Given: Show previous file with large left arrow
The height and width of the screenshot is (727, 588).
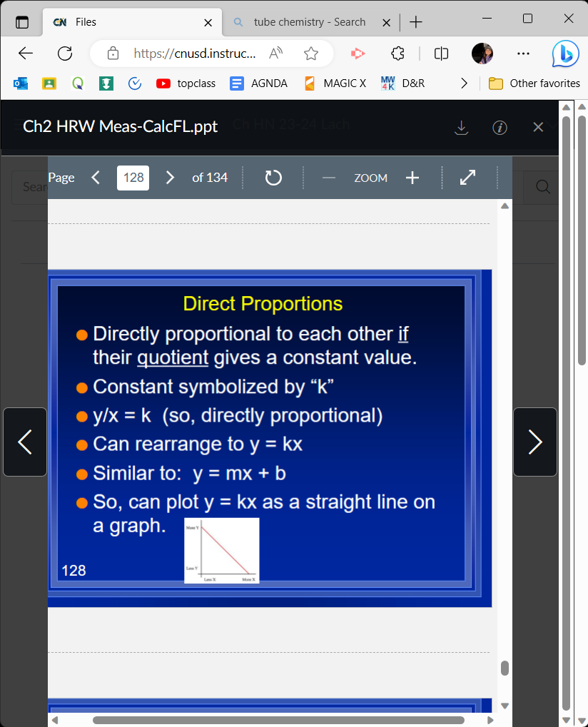Looking at the screenshot, I should [25, 442].
